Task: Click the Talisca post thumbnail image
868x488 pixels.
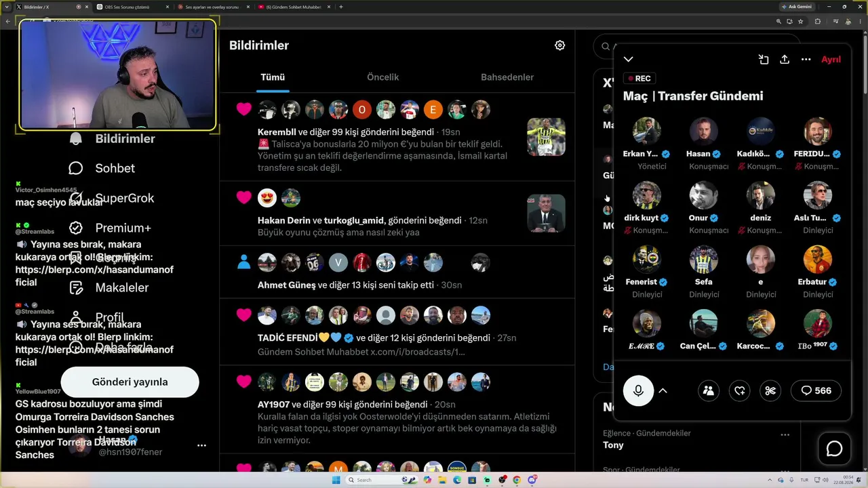Action: [546, 137]
